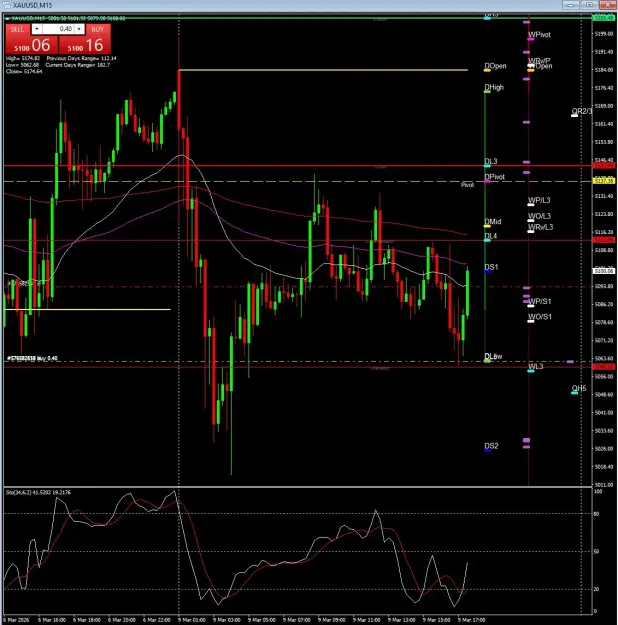
Task: Click the 0.40 lot volume field
Action: tap(58, 29)
